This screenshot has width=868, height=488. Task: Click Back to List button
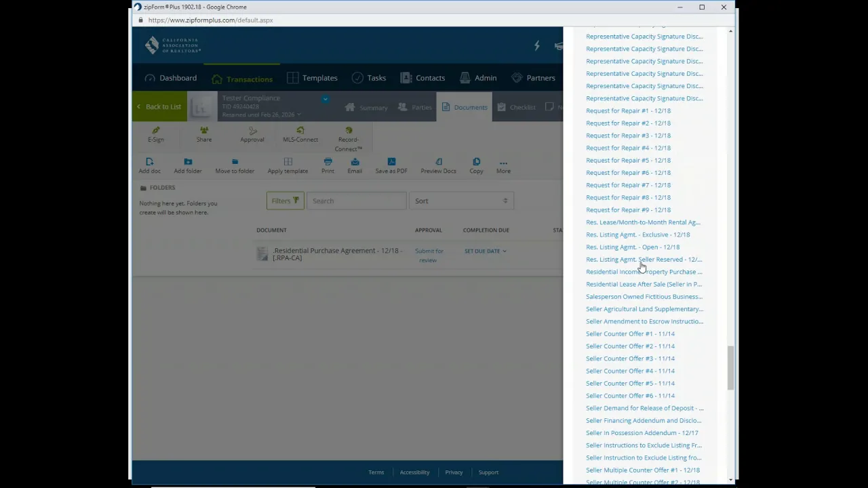(x=159, y=106)
